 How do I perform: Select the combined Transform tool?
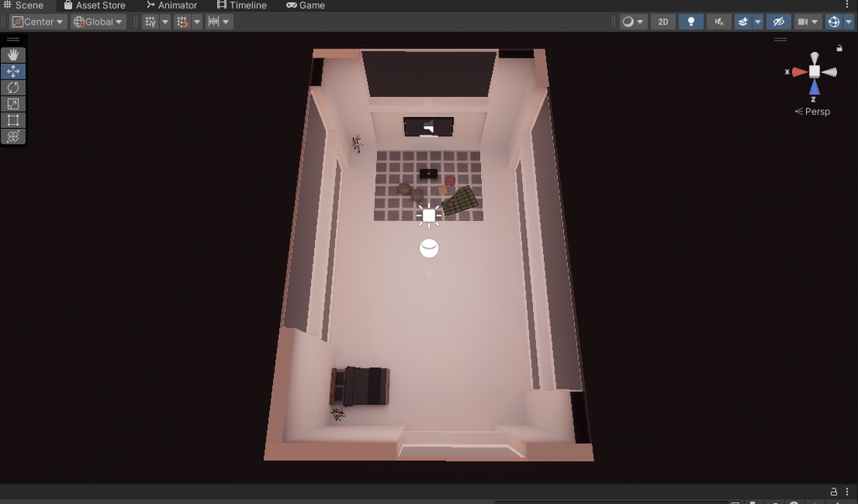pyautogui.click(x=13, y=136)
